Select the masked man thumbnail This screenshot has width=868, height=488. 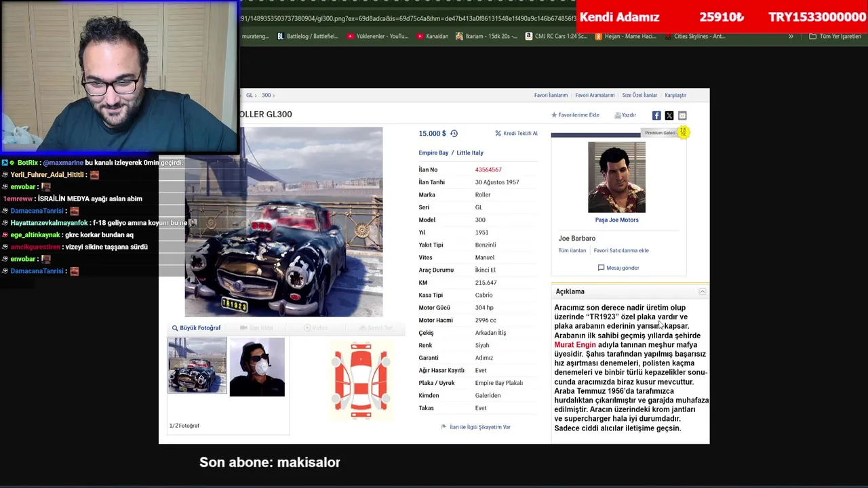[257, 367]
